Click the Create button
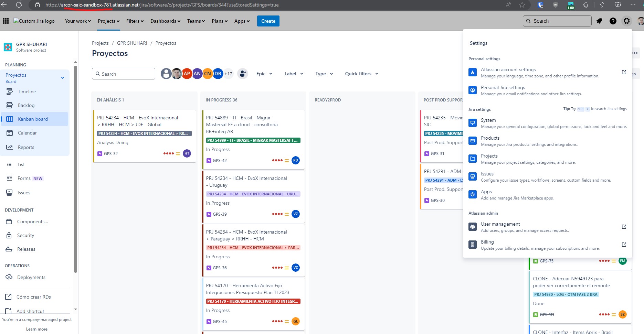Viewport: 644px width, 334px height. click(268, 21)
